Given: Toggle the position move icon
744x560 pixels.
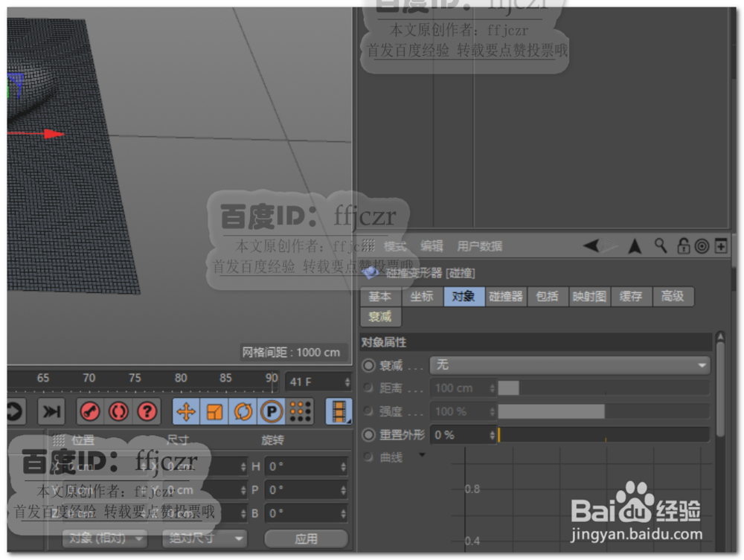Looking at the screenshot, I should point(186,411).
